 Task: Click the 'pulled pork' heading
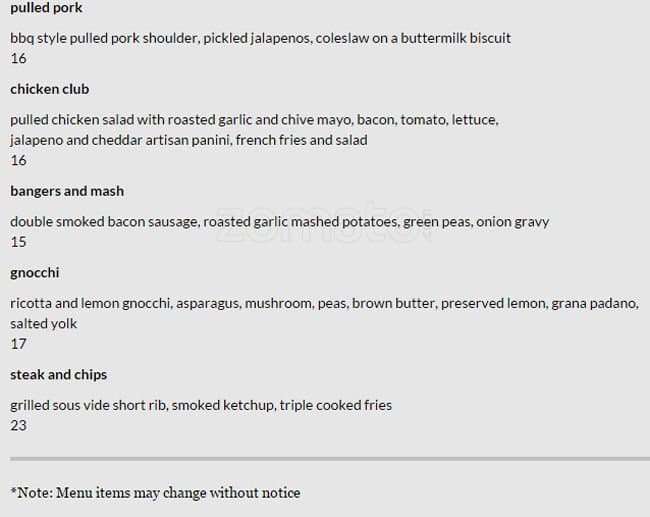(x=46, y=8)
